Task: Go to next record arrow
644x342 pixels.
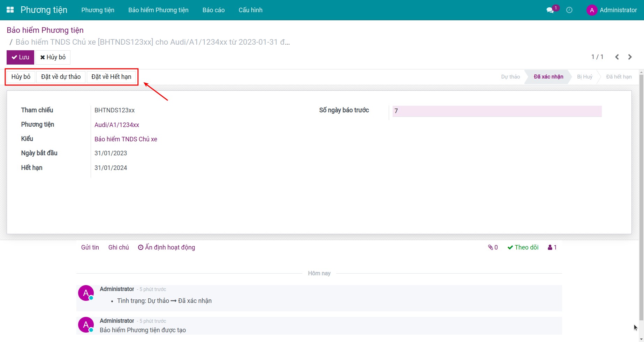Action: coord(630,57)
